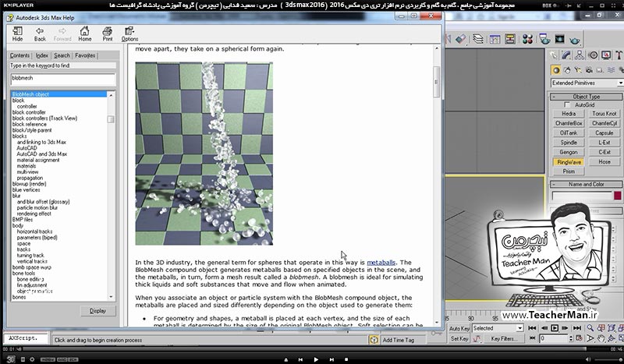The width and height of the screenshot is (624, 364).
Task: Click the Render Production teapot icon
Action: (x=575, y=40)
